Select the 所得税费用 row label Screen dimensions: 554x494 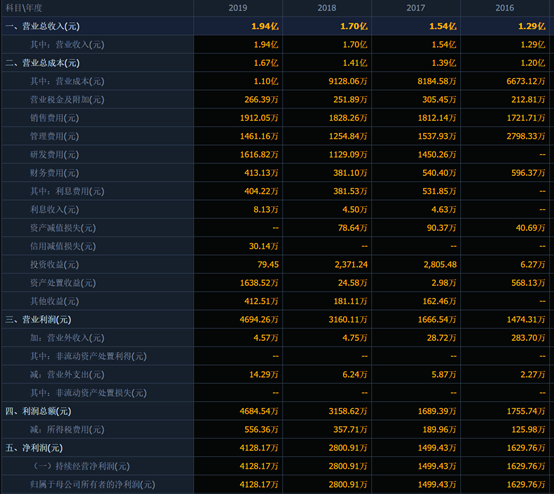(x=67, y=430)
